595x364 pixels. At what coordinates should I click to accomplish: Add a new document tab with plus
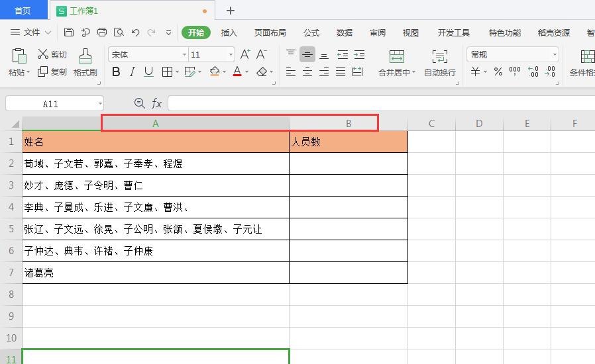(x=231, y=11)
